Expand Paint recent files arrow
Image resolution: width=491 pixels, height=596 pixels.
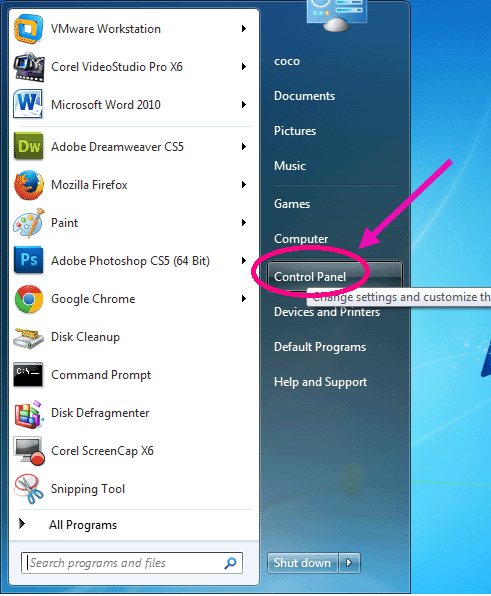click(244, 223)
